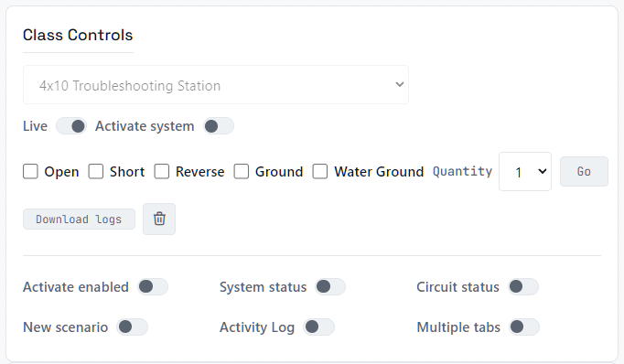Toggle the Live switch

71,126
